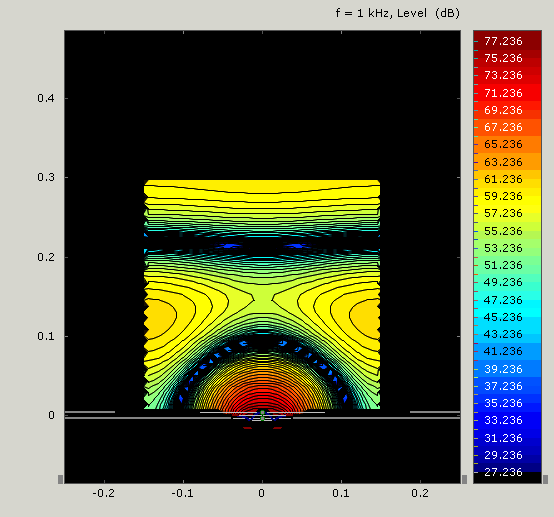Image resolution: width=554 pixels, height=517 pixels.
Task: Click the 37.236 colorbar label
Action: tap(503, 386)
